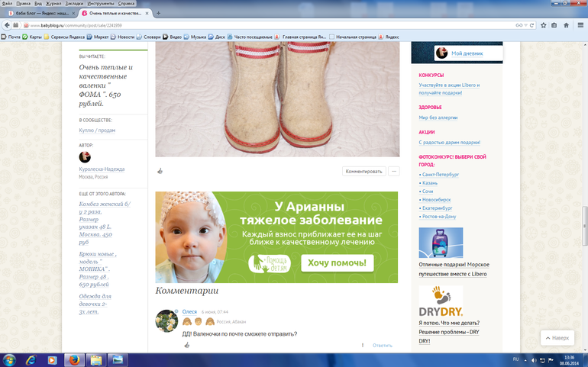Screen dimensions: 588x367
Task: Open the Windows Start button
Action: pyautogui.click(x=9, y=360)
